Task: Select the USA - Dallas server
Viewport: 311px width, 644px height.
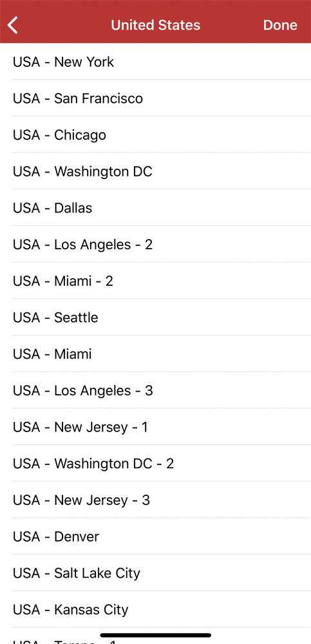Action: point(155,208)
